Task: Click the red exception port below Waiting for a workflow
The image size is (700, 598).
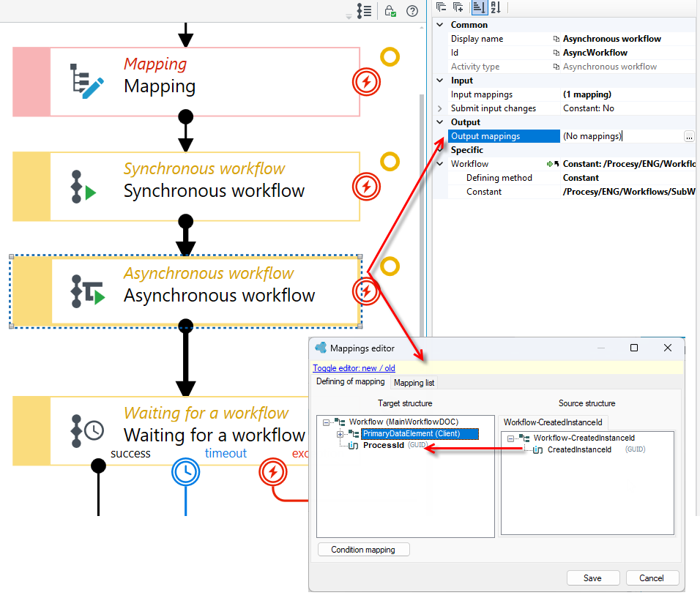Action: [x=273, y=471]
